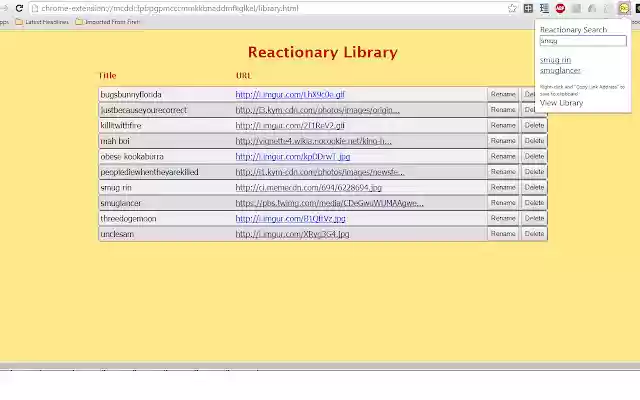Delete the smuglancer entry
The width and height of the screenshot is (640, 400).
pyautogui.click(x=534, y=203)
